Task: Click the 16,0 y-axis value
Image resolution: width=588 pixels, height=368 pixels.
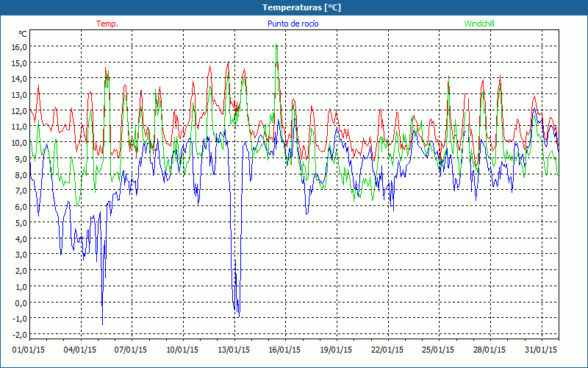Action: coord(20,46)
